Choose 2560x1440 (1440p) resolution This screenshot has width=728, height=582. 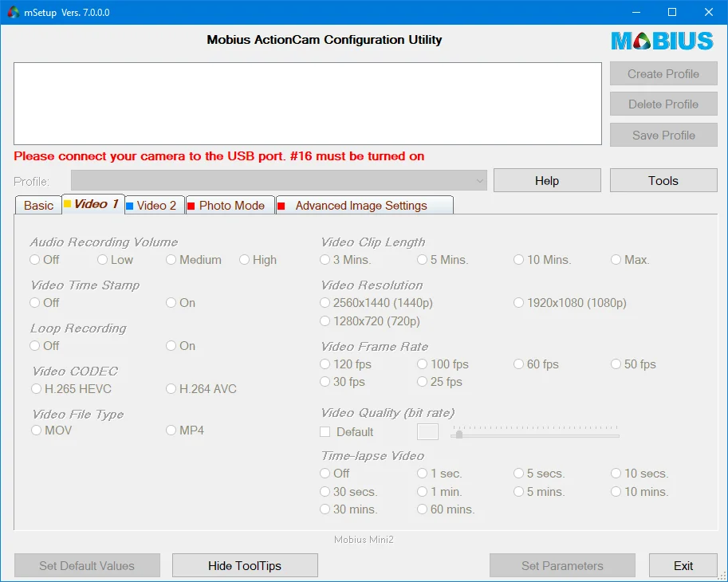pyautogui.click(x=376, y=303)
